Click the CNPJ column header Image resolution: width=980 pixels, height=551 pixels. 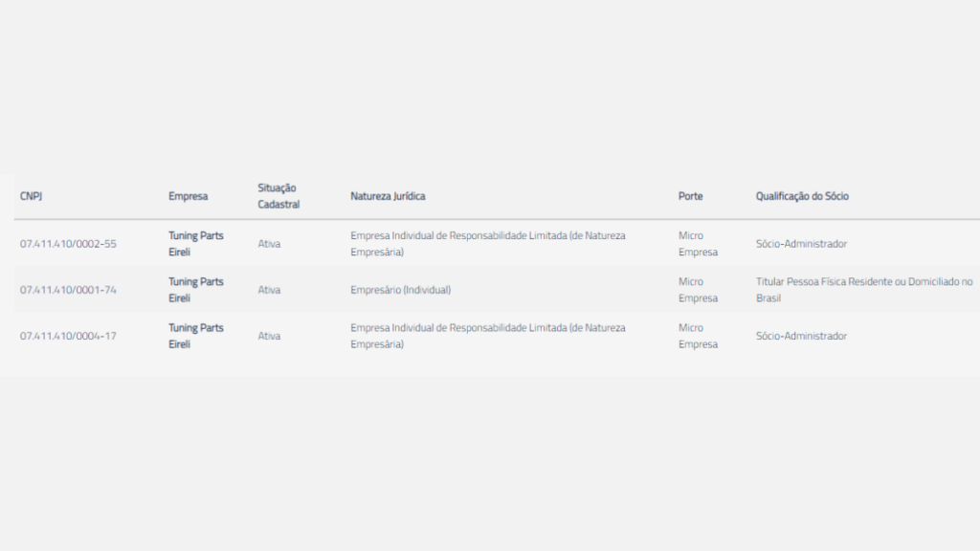(x=32, y=196)
